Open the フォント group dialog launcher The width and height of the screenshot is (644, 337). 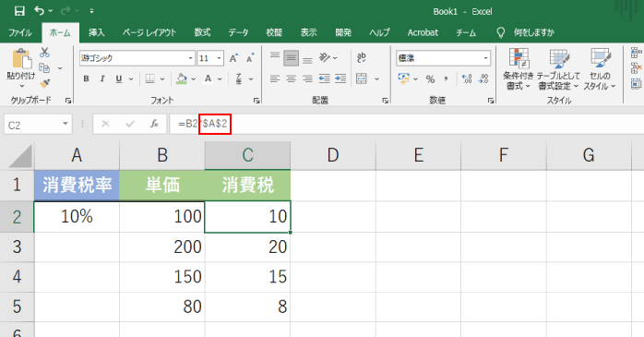pyautogui.click(x=256, y=101)
